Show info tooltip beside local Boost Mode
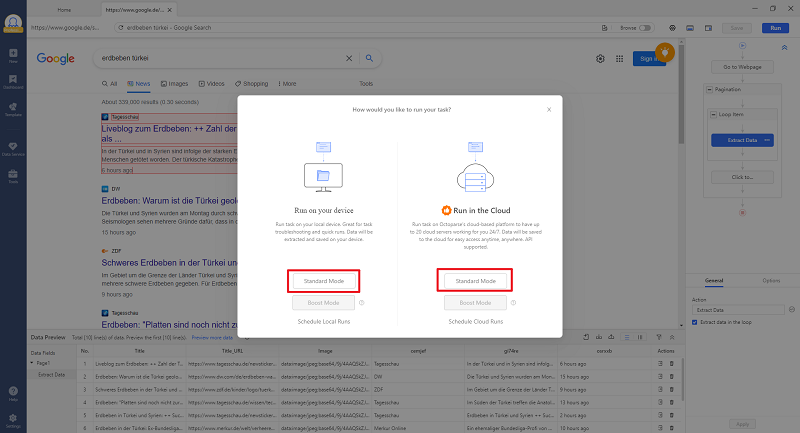800x433 pixels. pos(362,303)
